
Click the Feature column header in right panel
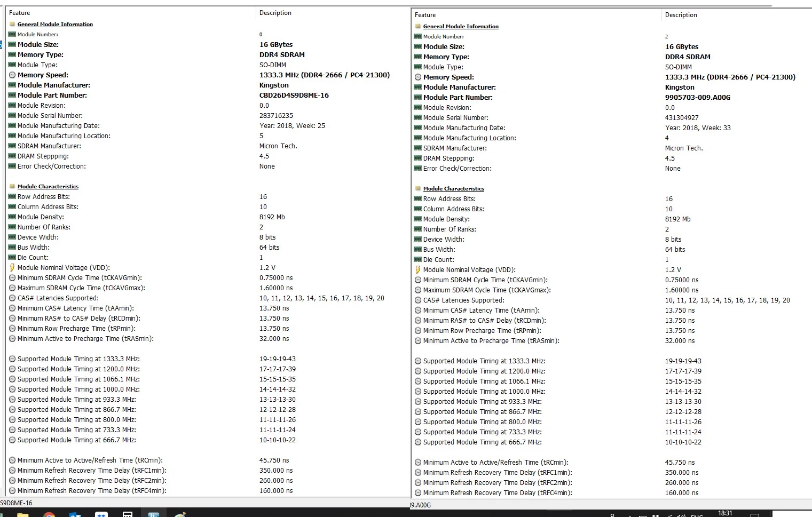[x=425, y=15]
